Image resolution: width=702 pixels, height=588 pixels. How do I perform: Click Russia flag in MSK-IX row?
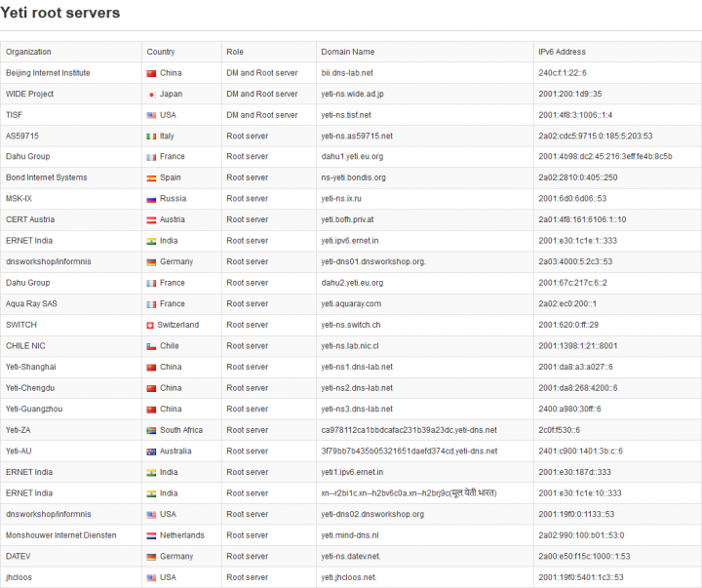151,199
